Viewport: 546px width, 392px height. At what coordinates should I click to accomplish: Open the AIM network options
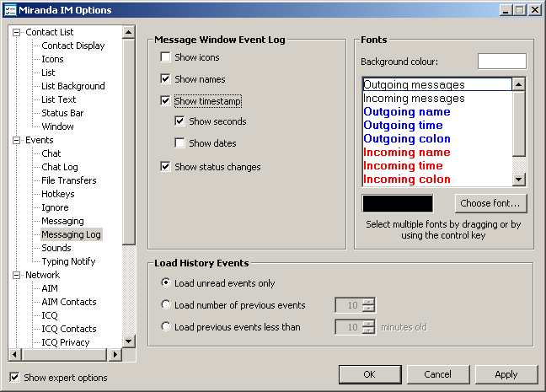[50, 288]
